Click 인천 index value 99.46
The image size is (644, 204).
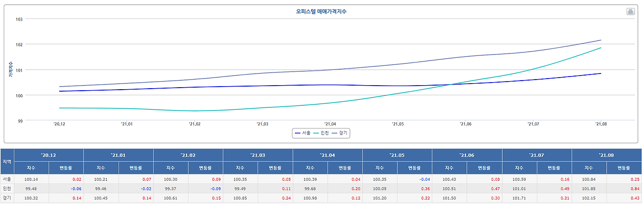click(x=101, y=188)
